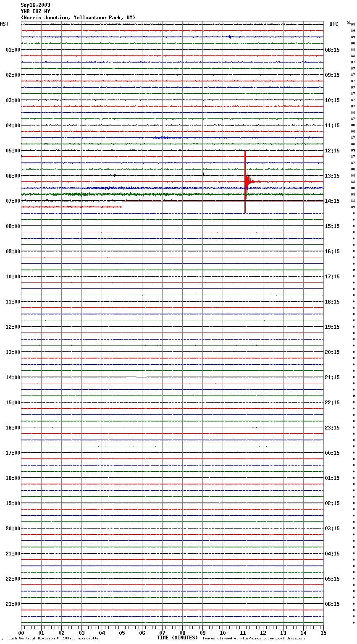Select the 19:00 MST time label
The width and height of the screenshot is (357, 644).
pos(13,503)
